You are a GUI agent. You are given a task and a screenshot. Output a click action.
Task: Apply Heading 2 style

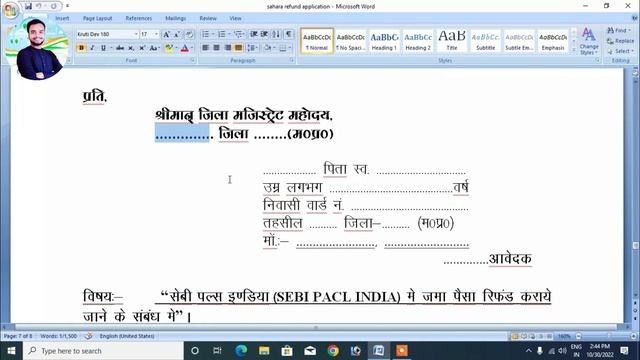418,41
